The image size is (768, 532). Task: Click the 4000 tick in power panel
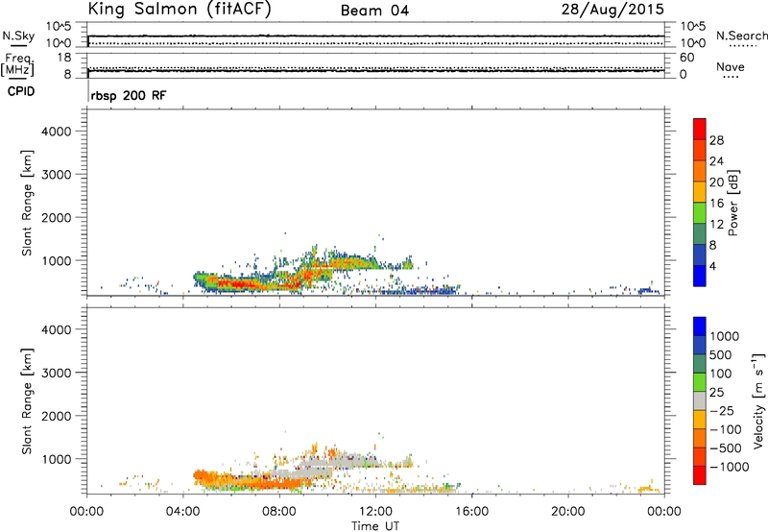(x=57, y=132)
